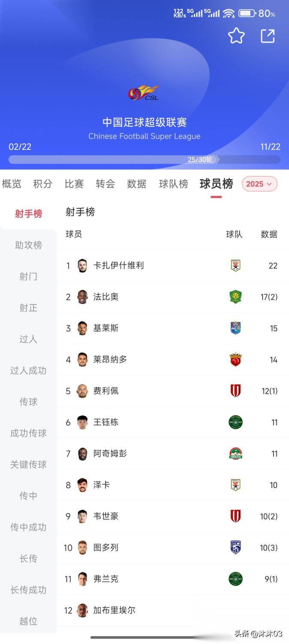Expand the 过人成功 statistics list

pos(27,370)
